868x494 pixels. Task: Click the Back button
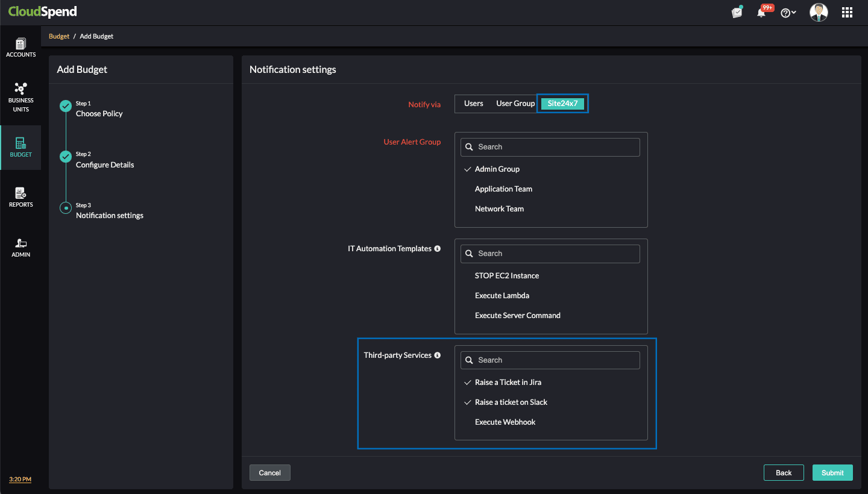(784, 473)
